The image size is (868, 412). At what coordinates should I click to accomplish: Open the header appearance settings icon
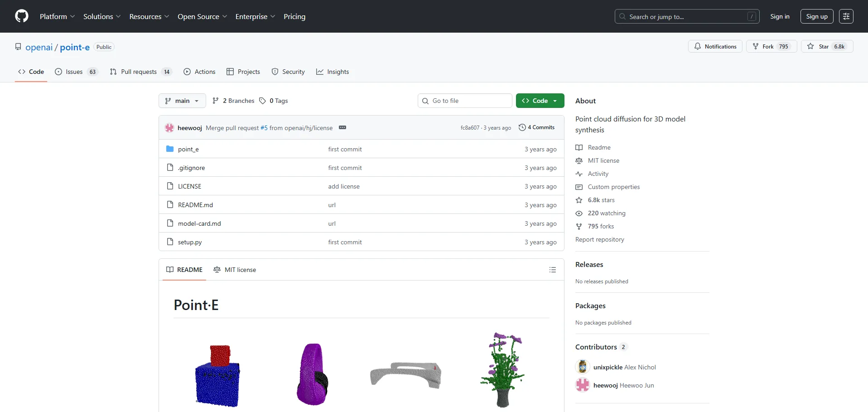pos(846,16)
